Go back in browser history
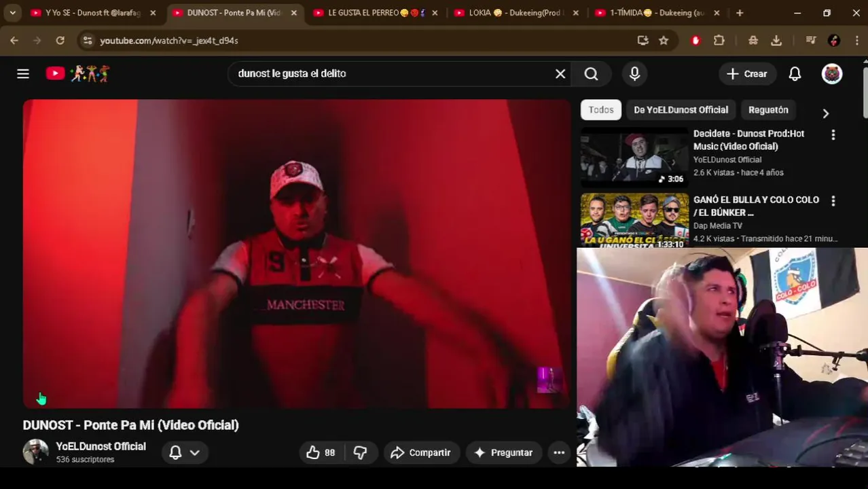 [x=14, y=41]
